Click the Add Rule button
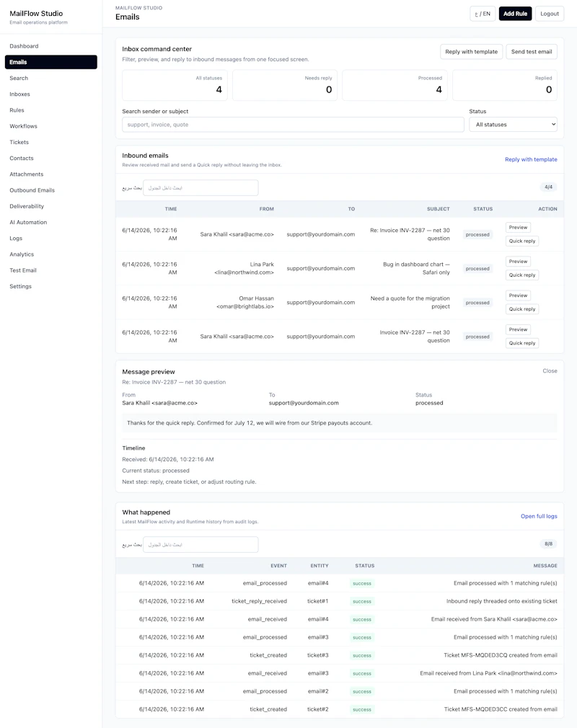This screenshot has height=728, width=577. tap(515, 14)
